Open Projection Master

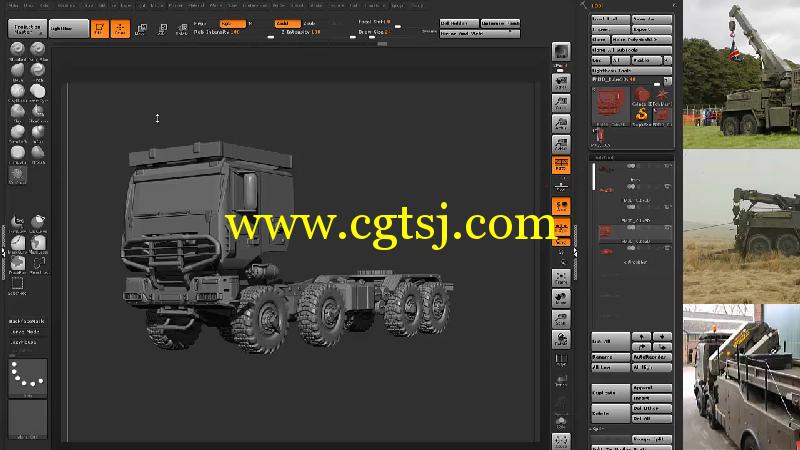pos(27,28)
